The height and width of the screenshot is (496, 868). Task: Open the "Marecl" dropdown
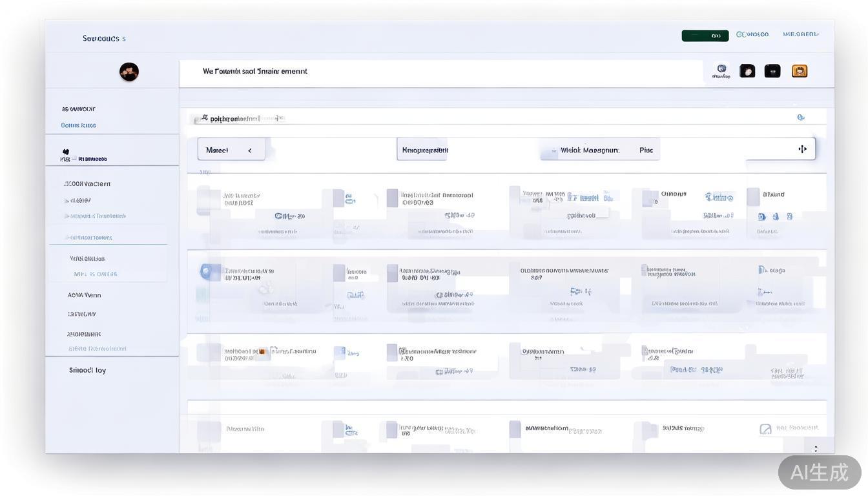(x=231, y=150)
